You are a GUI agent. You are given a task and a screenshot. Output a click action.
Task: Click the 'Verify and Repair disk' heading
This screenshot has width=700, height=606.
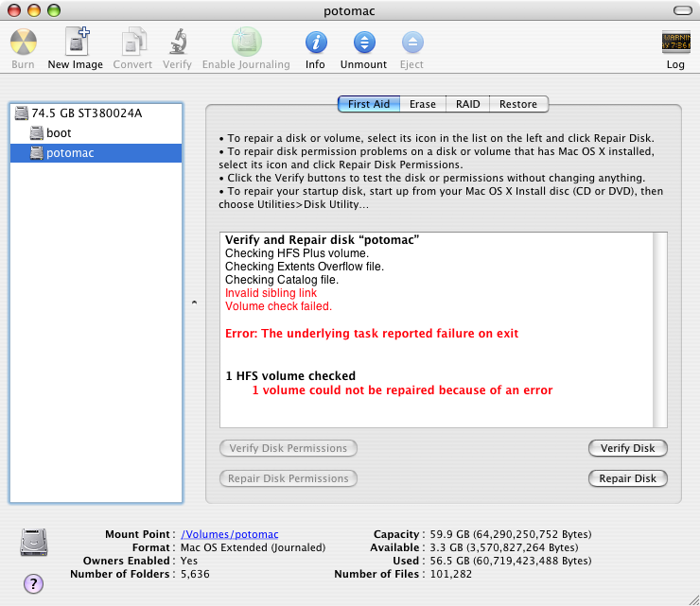click(x=322, y=240)
